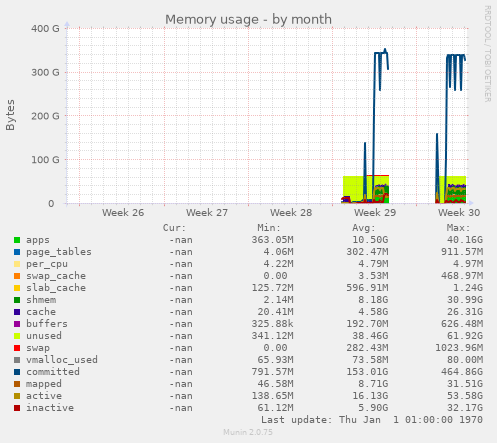This screenshot has width=497, height=443.
Task: Click the 'per_cpu' legend label
Action: [x=47, y=264]
